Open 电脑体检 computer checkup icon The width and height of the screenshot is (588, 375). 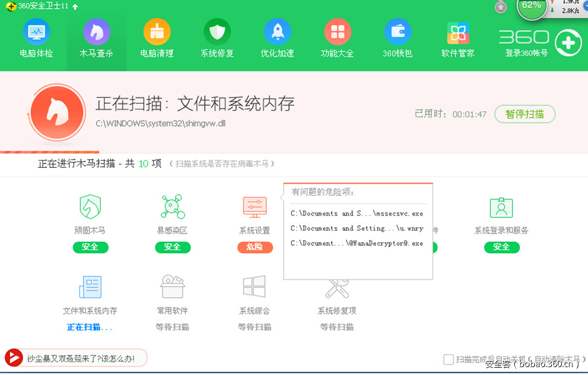36,32
